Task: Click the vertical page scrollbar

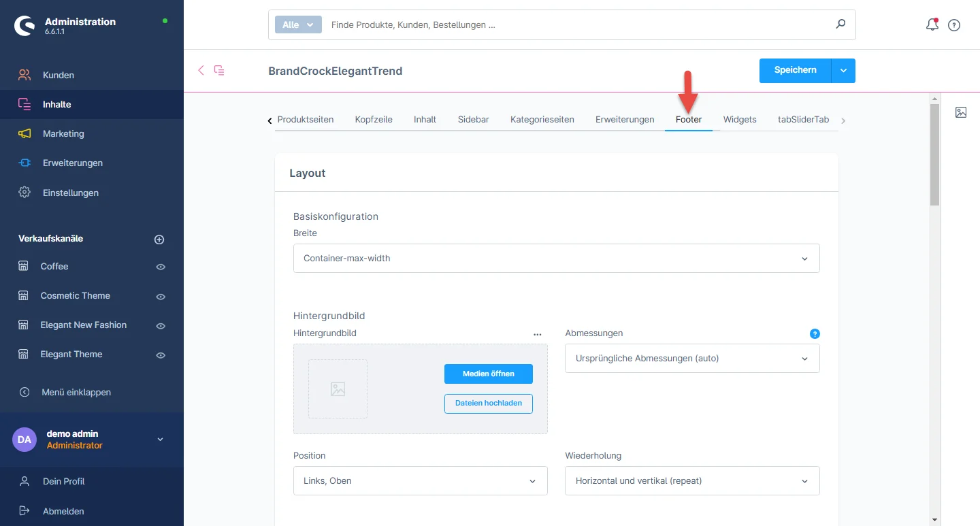Action: click(x=934, y=157)
